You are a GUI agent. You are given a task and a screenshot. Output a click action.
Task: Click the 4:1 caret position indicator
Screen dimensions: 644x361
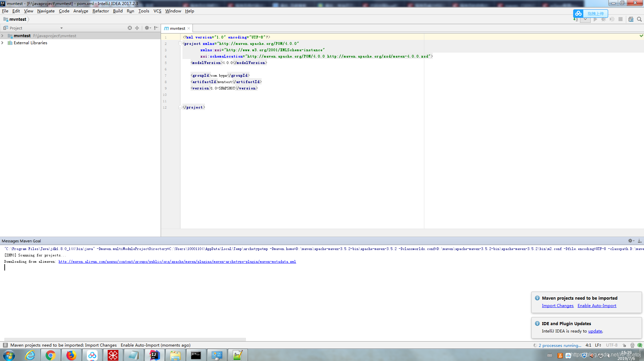pyautogui.click(x=588, y=345)
